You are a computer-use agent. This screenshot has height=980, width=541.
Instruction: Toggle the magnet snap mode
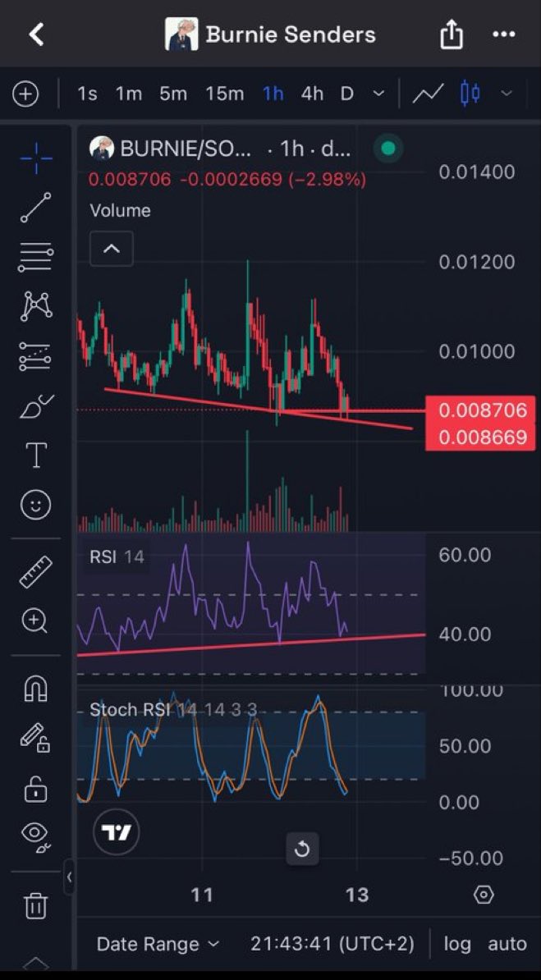click(35, 689)
